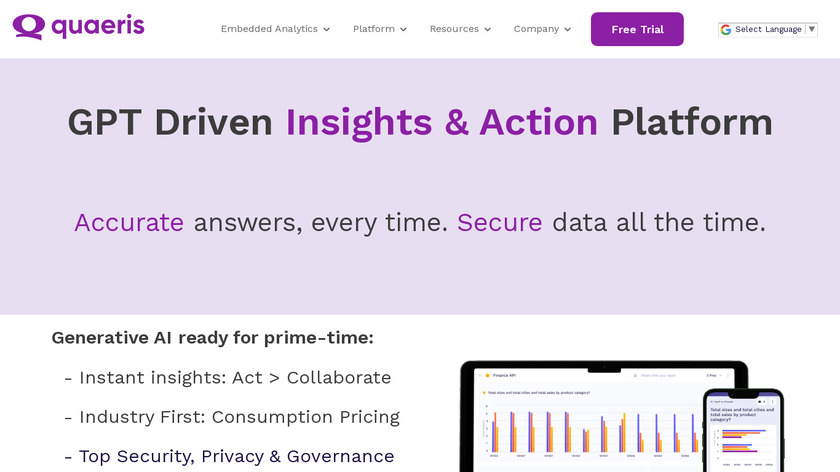This screenshot has height=472, width=840.
Task: Open the Company menu
Action: pyautogui.click(x=536, y=29)
